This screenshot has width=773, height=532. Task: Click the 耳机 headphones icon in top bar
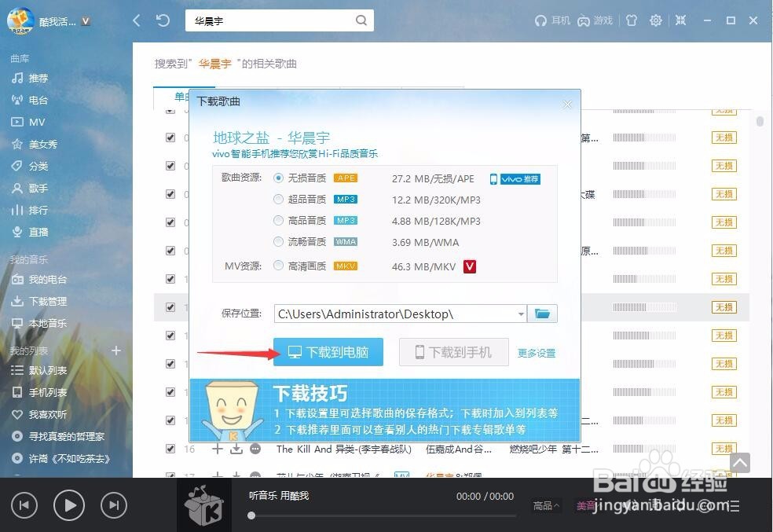pos(543,21)
